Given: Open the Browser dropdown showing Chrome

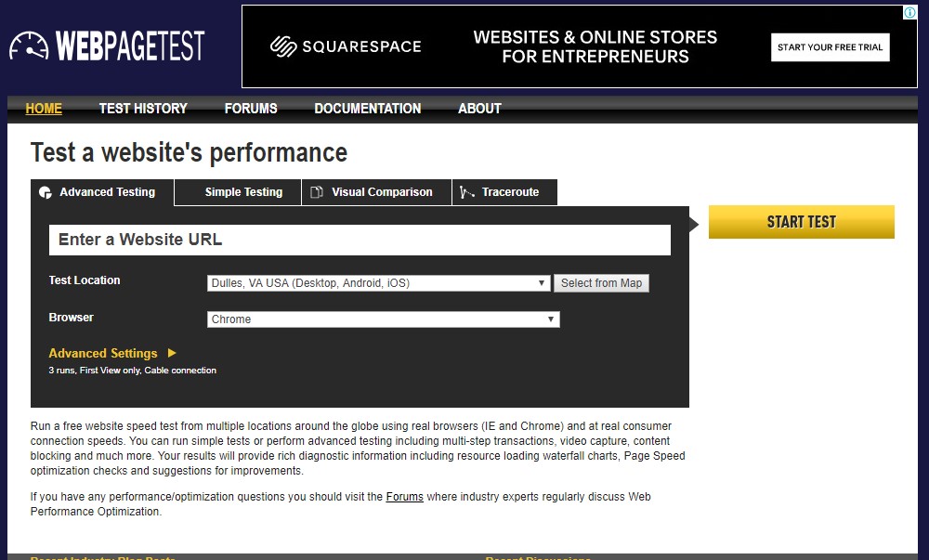Looking at the screenshot, I should pos(383,319).
